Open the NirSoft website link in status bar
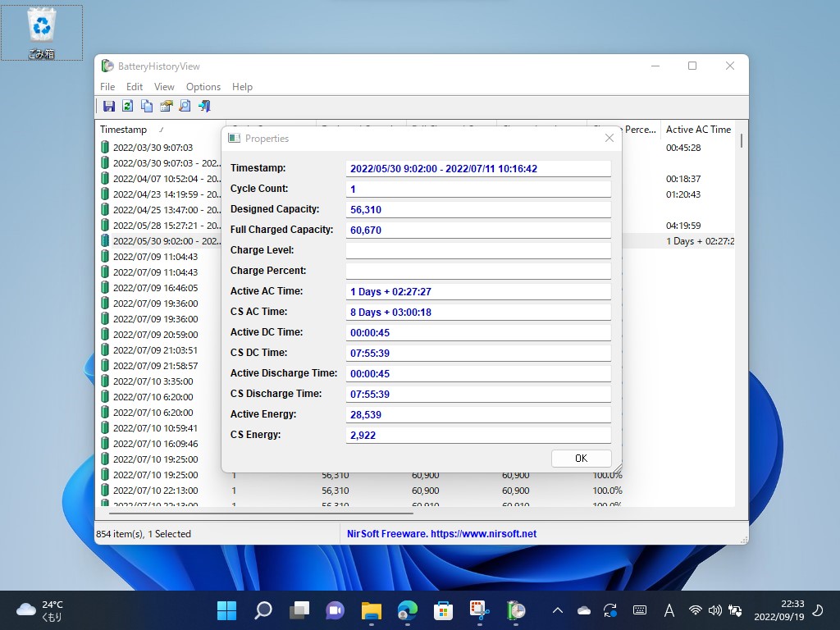The image size is (840, 630). [x=441, y=534]
